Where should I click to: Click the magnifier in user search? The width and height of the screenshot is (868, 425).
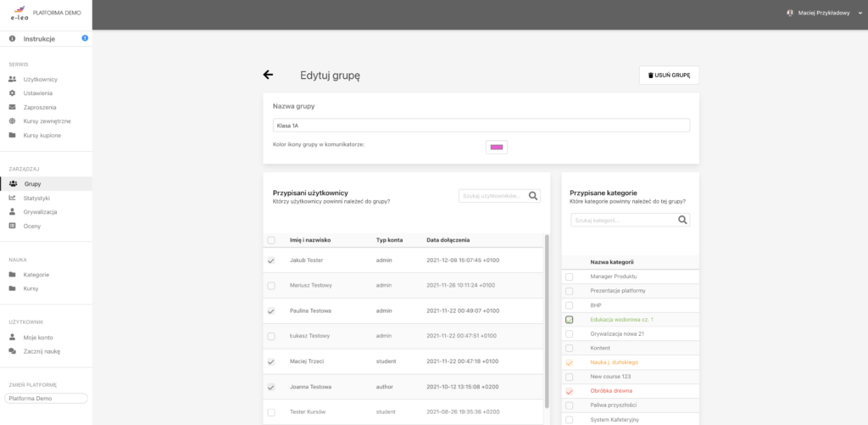(x=533, y=196)
